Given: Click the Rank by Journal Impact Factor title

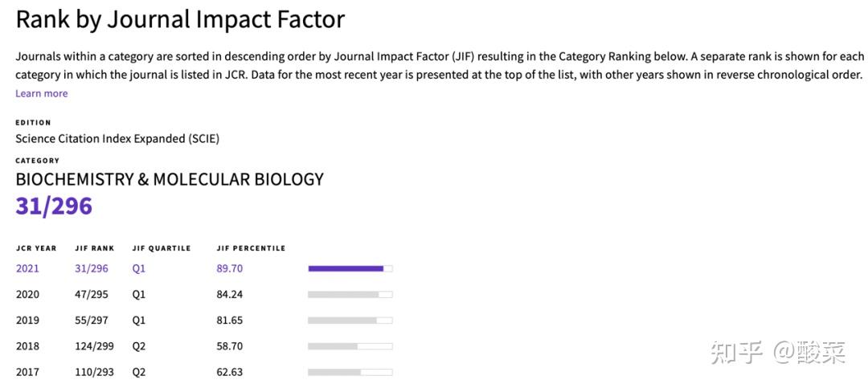Looking at the screenshot, I should click(x=180, y=19).
